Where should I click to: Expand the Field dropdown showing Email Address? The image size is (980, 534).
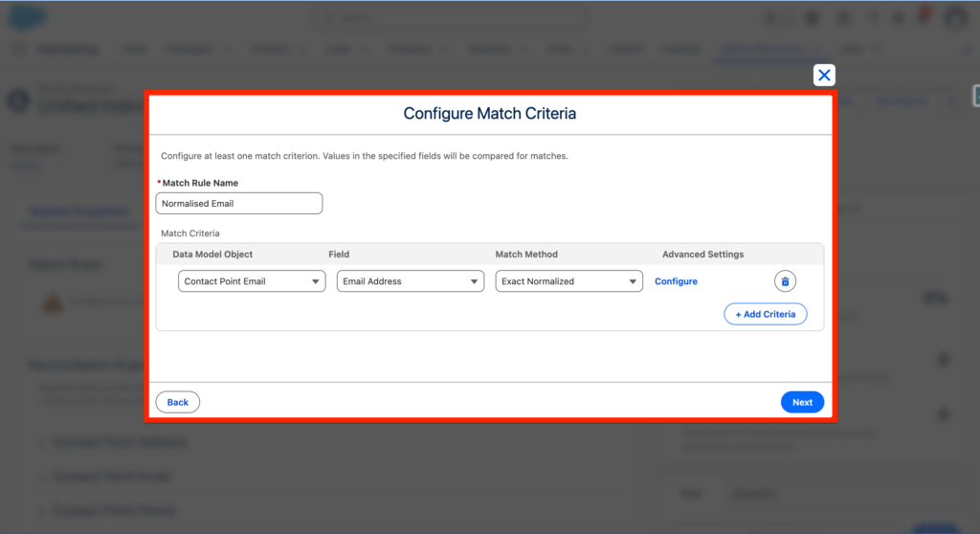click(x=411, y=281)
